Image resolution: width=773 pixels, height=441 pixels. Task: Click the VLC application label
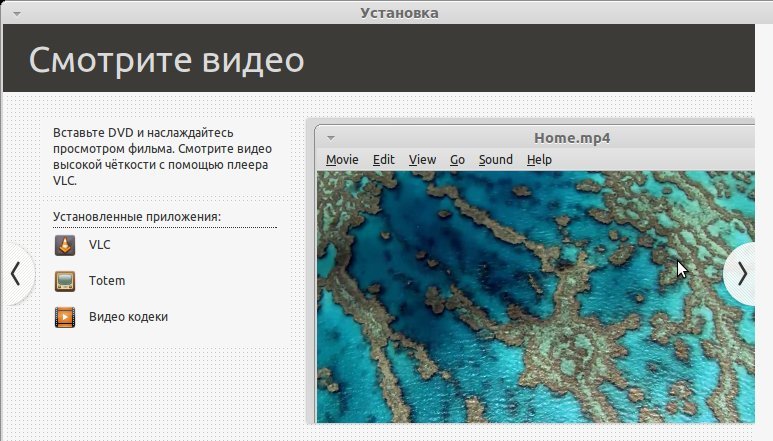click(x=100, y=245)
